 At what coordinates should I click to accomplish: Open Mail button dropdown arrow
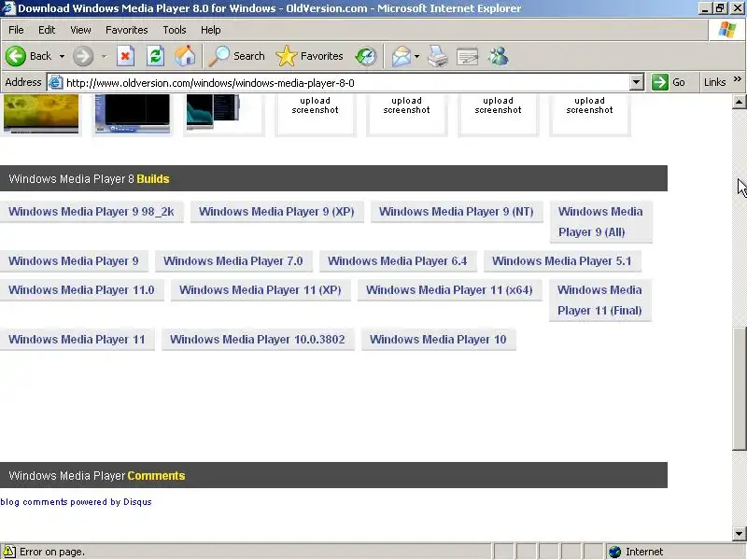coord(416,56)
